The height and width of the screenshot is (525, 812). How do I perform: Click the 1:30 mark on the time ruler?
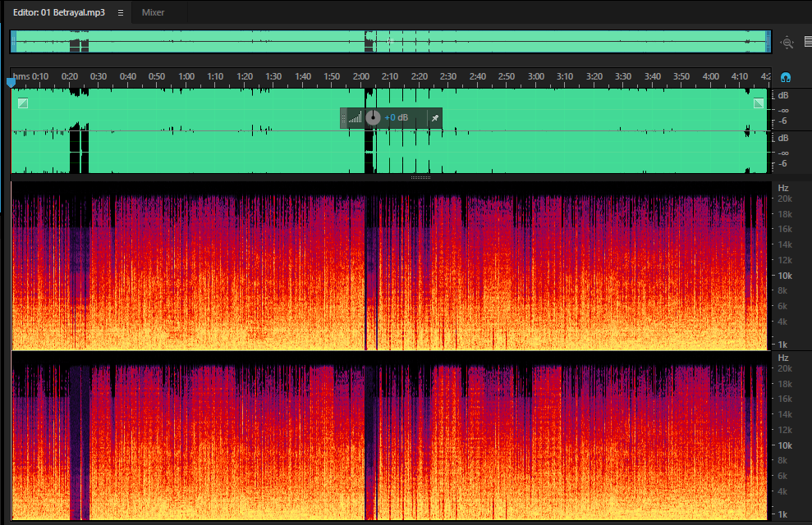coord(273,76)
